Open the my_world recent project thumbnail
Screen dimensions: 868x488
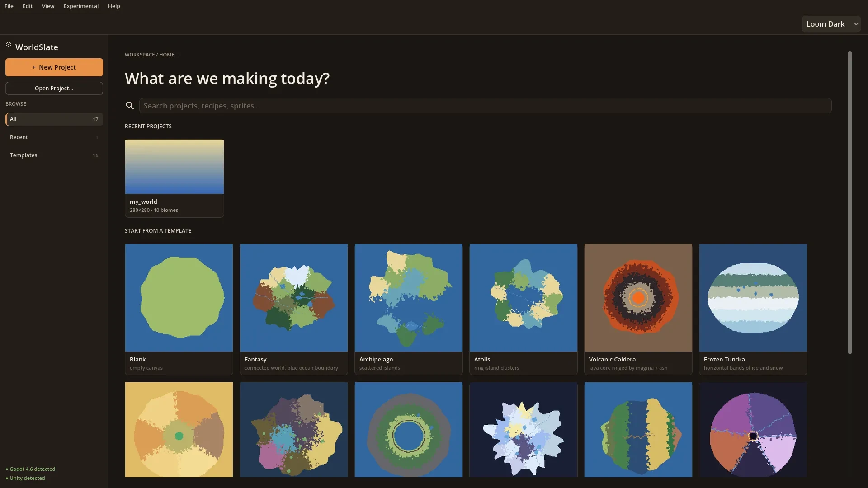pos(175,167)
